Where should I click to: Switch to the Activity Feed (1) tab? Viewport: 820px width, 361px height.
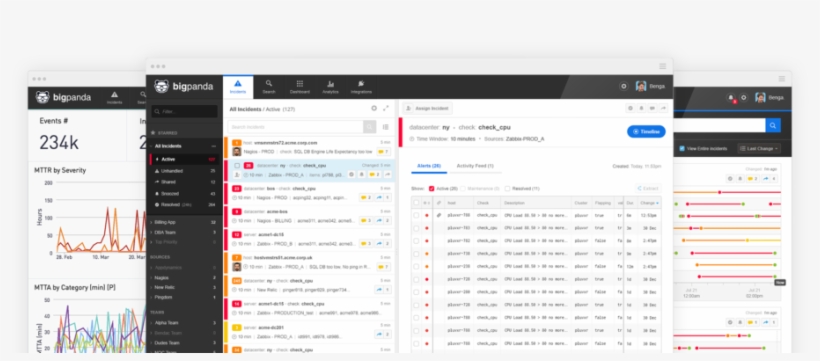475,166
